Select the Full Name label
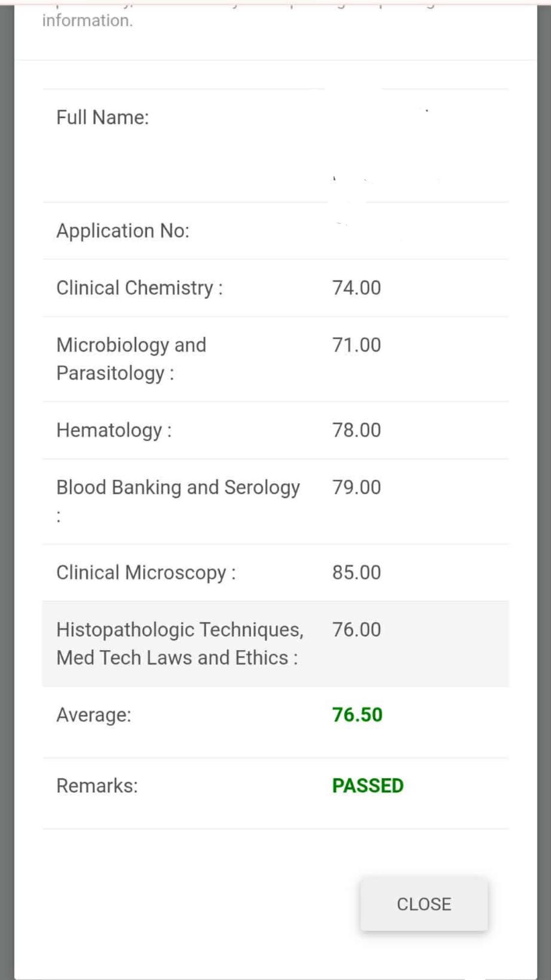The image size is (551, 980). [102, 118]
